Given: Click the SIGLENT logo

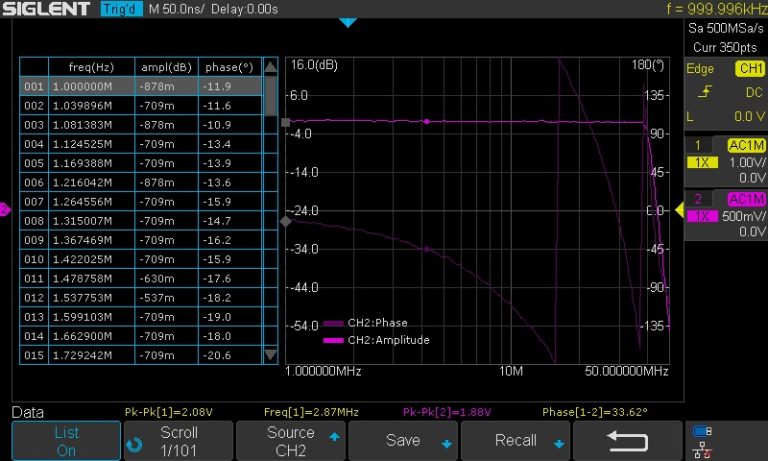Looking at the screenshot, I should point(47,10).
